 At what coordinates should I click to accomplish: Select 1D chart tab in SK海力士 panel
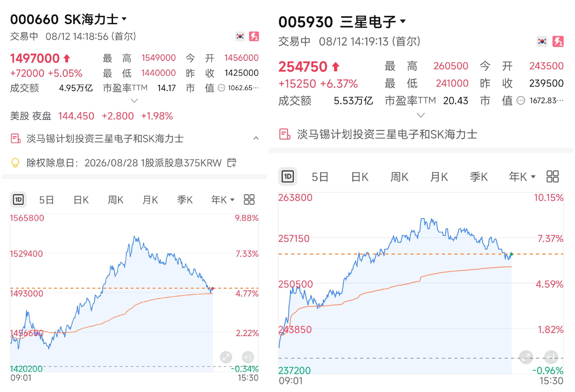pyautogui.click(x=18, y=200)
